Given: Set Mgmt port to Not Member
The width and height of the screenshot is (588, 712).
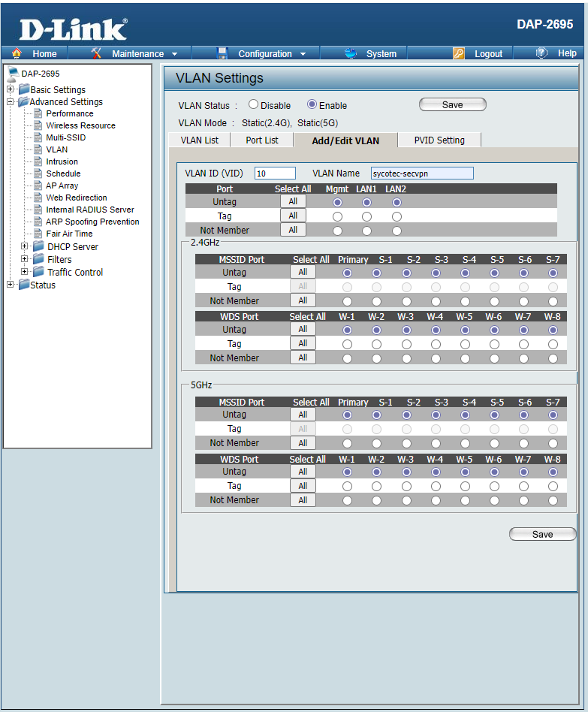Looking at the screenshot, I should tap(337, 231).
